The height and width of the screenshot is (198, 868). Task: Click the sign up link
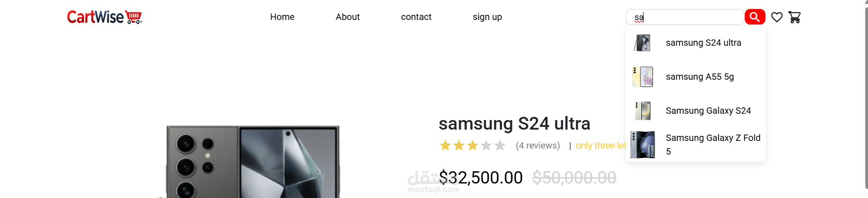pyautogui.click(x=487, y=17)
